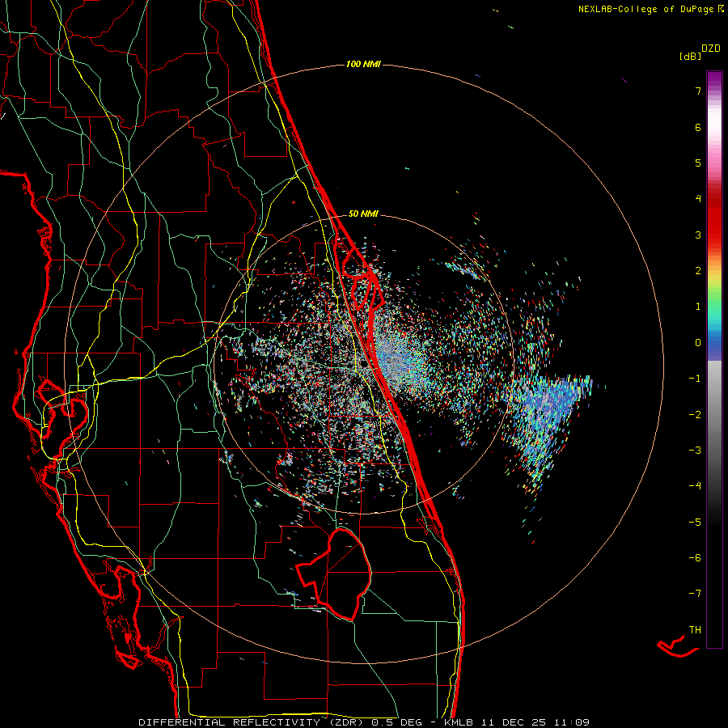The height and width of the screenshot is (728, 728).
Task: Click the "KMLB" radar station identifier
Action: [460, 722]
